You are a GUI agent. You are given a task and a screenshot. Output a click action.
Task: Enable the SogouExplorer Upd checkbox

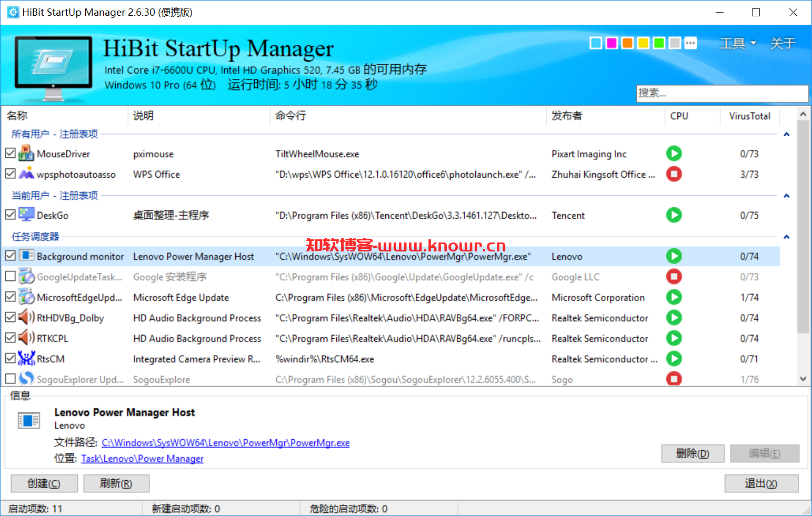pos(10,379)
